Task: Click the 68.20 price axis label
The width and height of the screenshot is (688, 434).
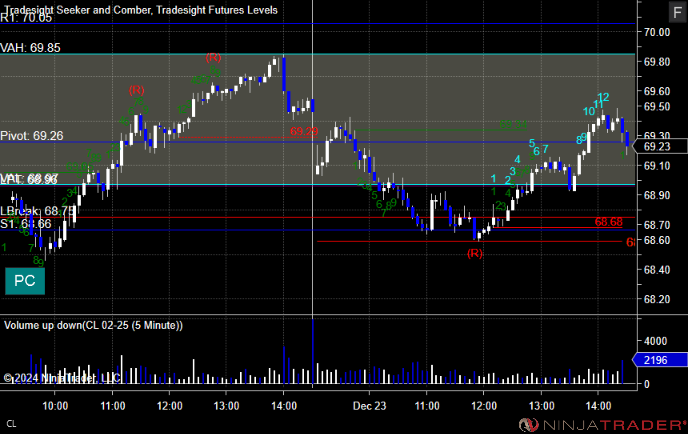Action: click(657, 299)
